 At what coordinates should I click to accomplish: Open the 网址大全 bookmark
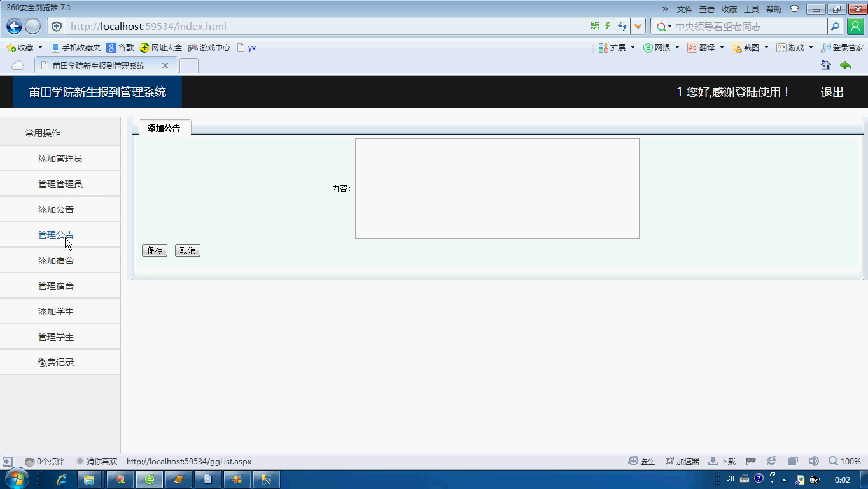coord(160,48)
